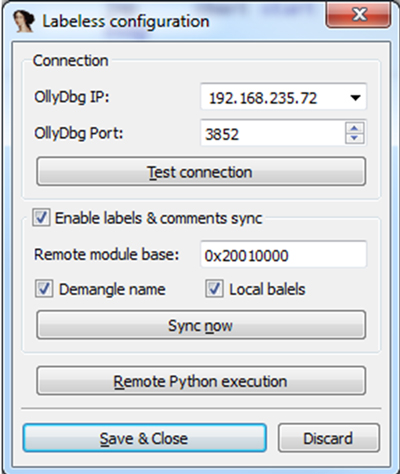The width and height of the screenshot is (400, 474).
Task: Click the Labeless portrait icon in title bar
Action: pos(23,21)
